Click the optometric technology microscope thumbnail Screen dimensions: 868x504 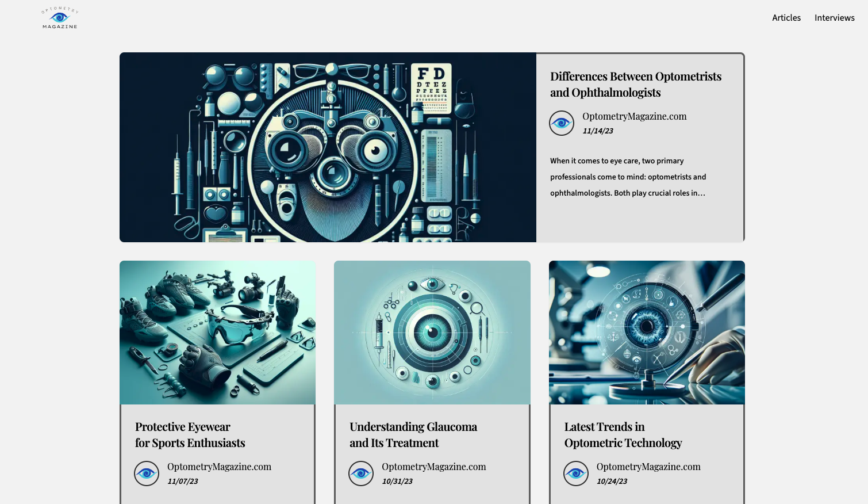[647, 333]
